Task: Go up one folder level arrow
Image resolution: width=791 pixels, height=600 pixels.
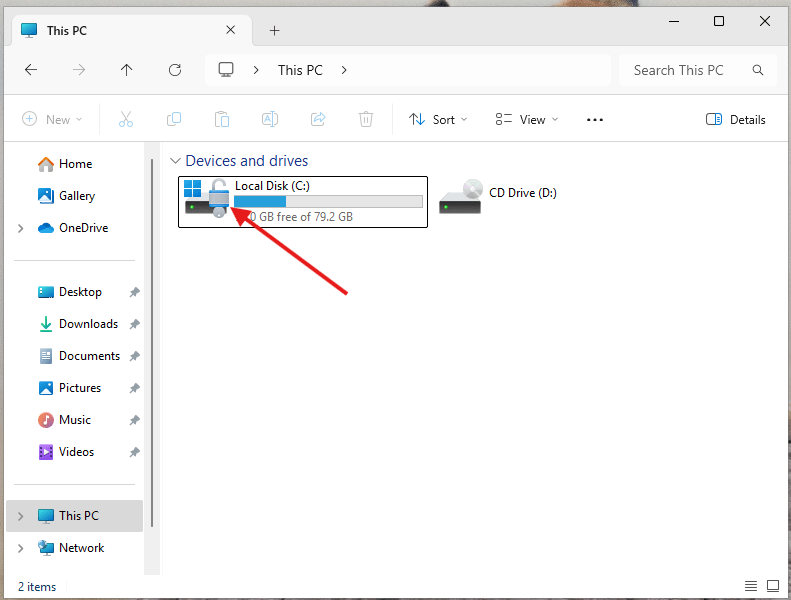Action: click(x=126, y=70)
